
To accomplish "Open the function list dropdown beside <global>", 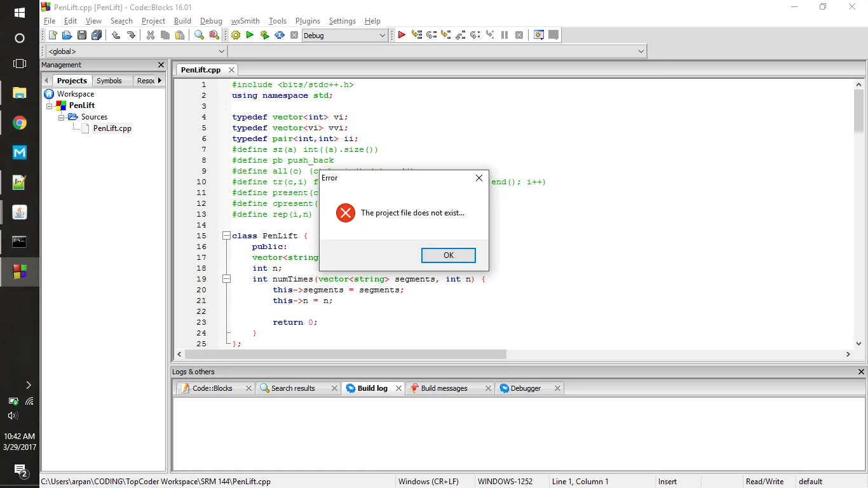I will pos(437,51).
